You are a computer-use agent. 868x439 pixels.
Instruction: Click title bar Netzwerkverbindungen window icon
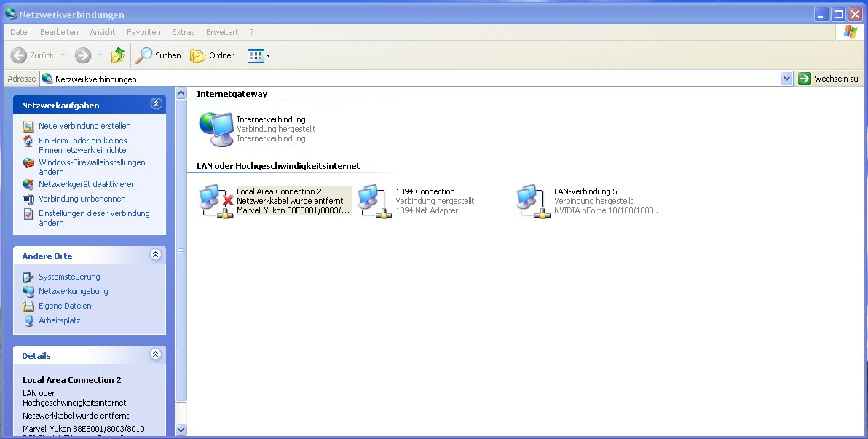point(10,14)
